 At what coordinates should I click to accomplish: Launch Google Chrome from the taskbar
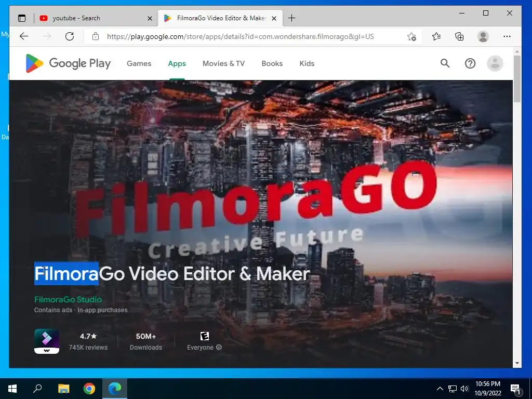coord(89,389)
